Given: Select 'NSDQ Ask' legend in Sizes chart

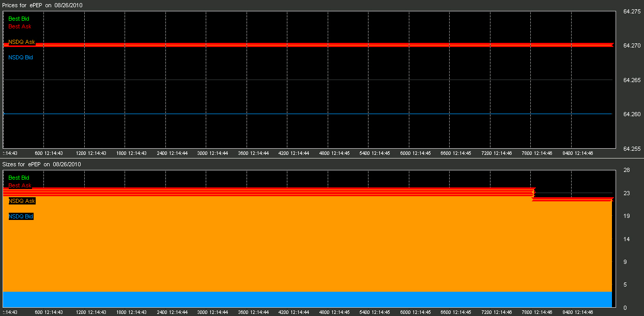Looking at the screenshot, I should tap(22, 201).
